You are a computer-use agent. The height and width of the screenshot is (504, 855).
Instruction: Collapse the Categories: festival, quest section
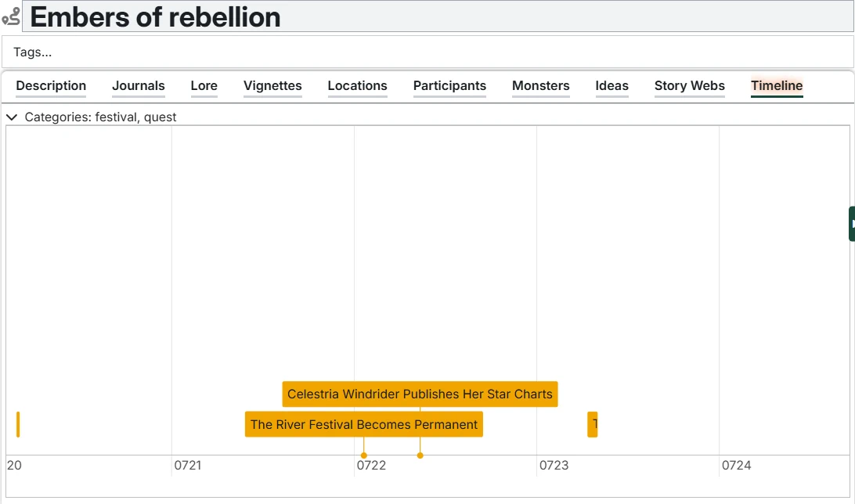(12, 117)
